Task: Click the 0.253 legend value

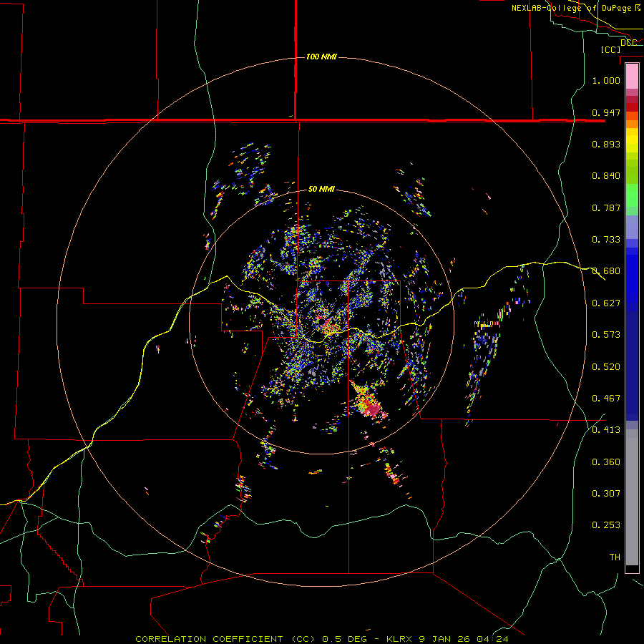Action: [x=606, y=525]
